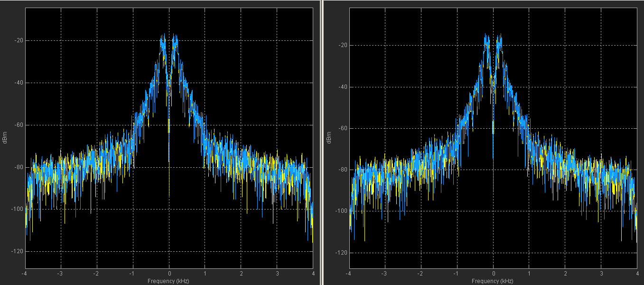Click the right plot's "Frequency (kHz)" axis label
The image size is (644, 285).
pyautogui.click(x=493, y=281)
